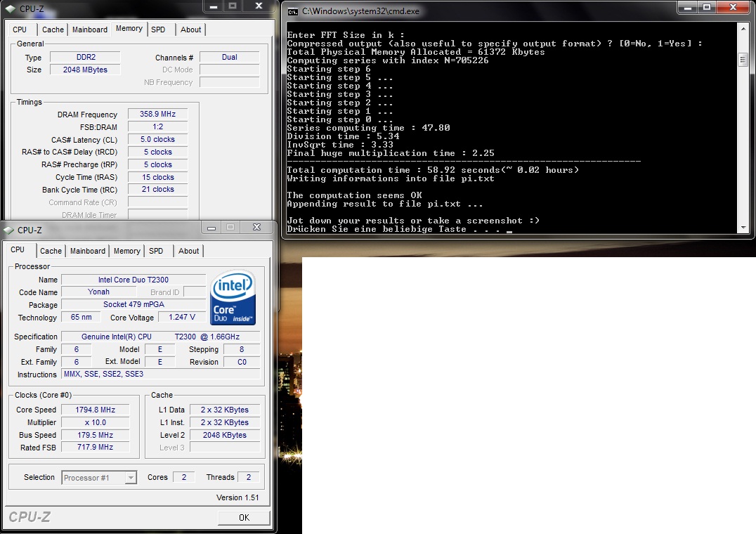
Task: Click the DDR2 memory type field
Action: (85, 57)
